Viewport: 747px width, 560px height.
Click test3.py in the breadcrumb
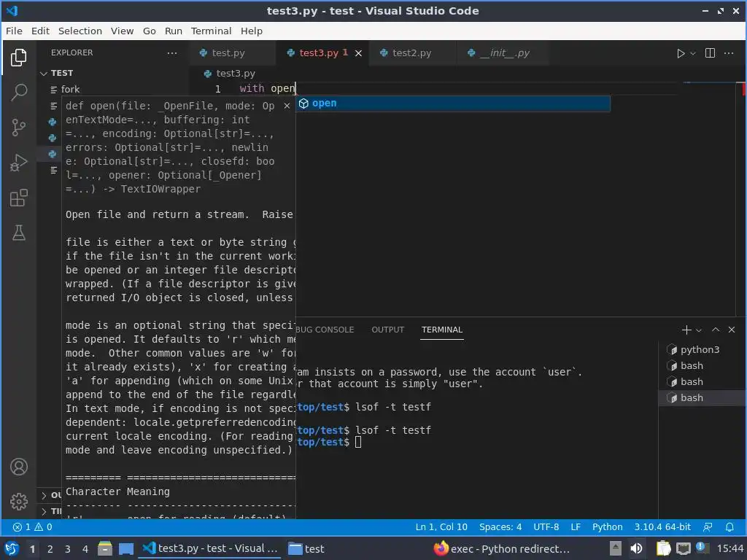point(236,74)
